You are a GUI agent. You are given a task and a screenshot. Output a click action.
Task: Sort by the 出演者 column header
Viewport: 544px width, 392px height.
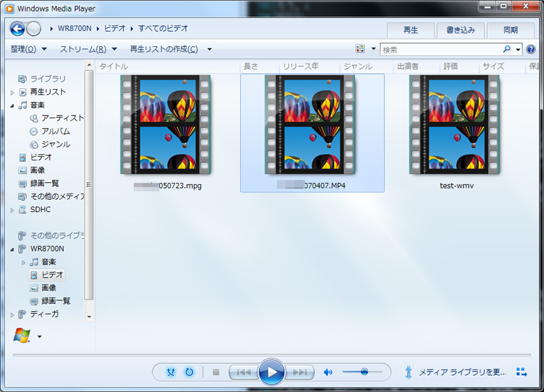pos(416,66)
